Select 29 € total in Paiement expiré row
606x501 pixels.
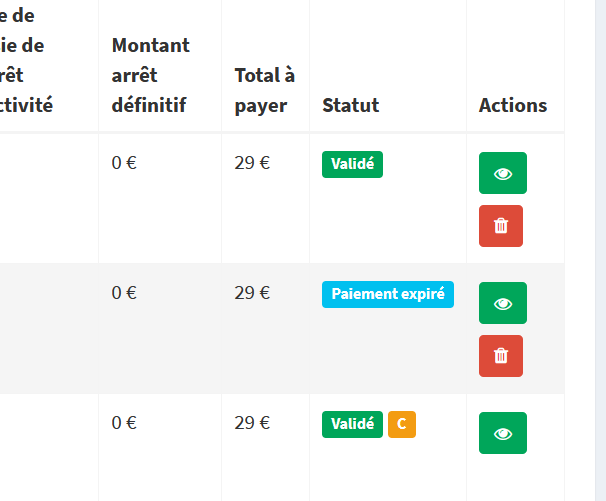tap(252, 293)
